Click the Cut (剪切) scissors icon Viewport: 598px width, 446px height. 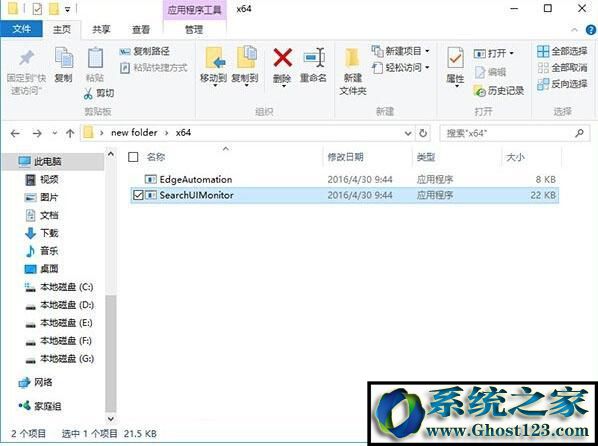pyautogui.click(x=88, y=93)
